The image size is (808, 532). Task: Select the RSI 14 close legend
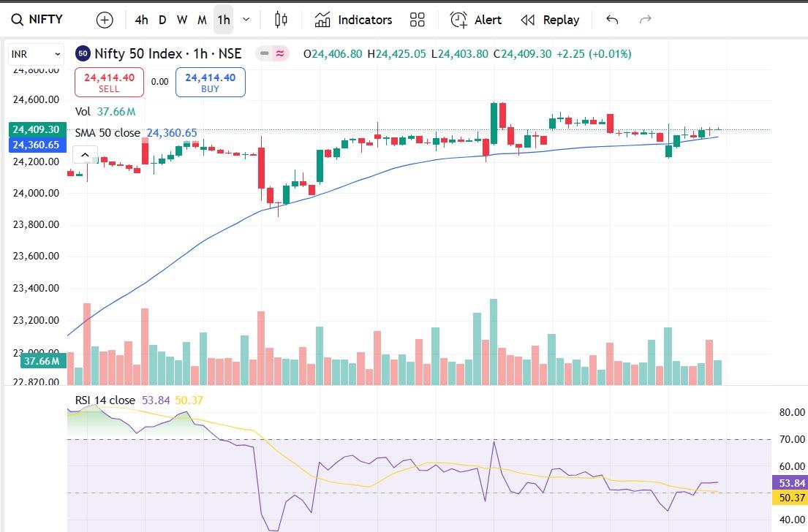coord(139,400)
